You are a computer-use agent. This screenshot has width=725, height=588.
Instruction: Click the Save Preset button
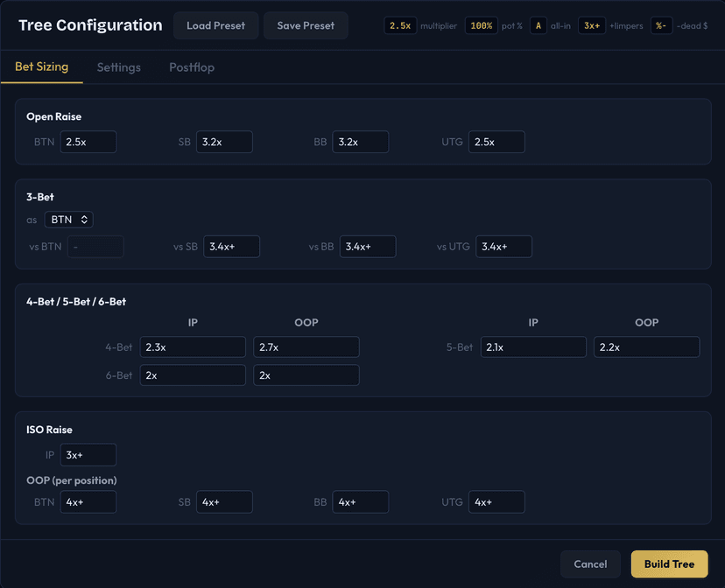click(x=306, y=26)
